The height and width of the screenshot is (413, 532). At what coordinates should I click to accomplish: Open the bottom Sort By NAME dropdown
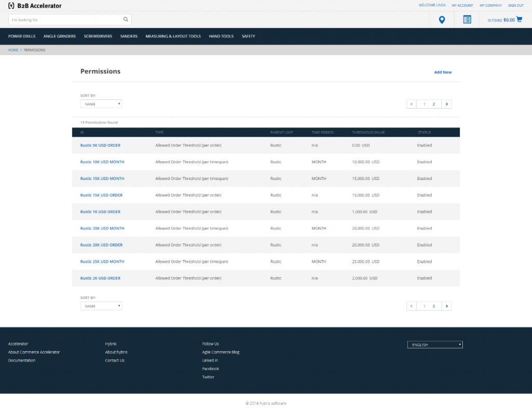tap(101, 306)
